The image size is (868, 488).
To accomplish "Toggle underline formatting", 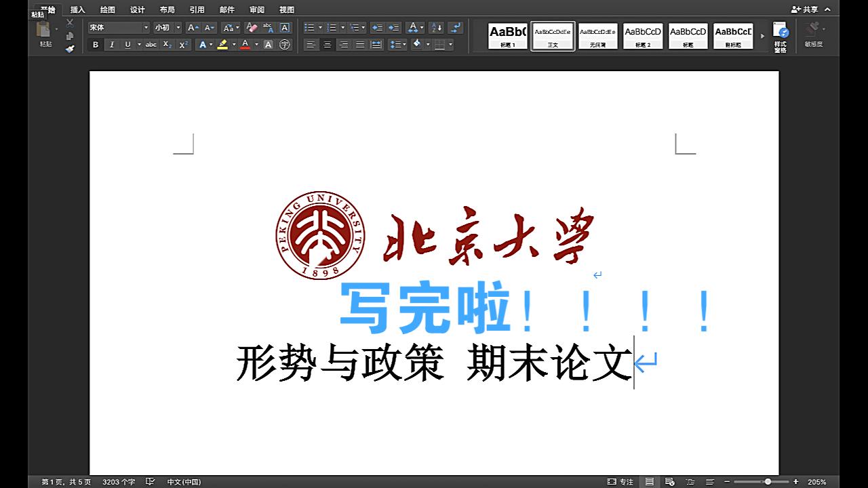I will tap(127, 45).
